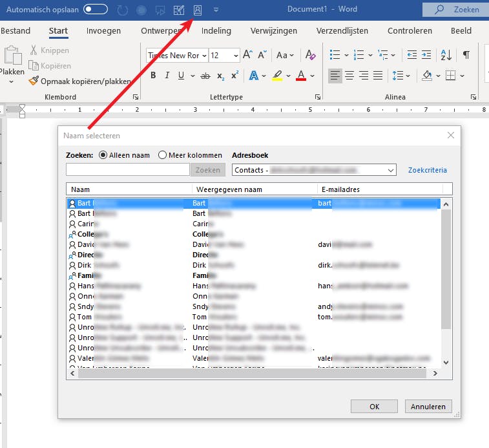Click the horizontal scrollbar right arrow
The height and width of the screenshot is (448, 489).
pos(435,373)
